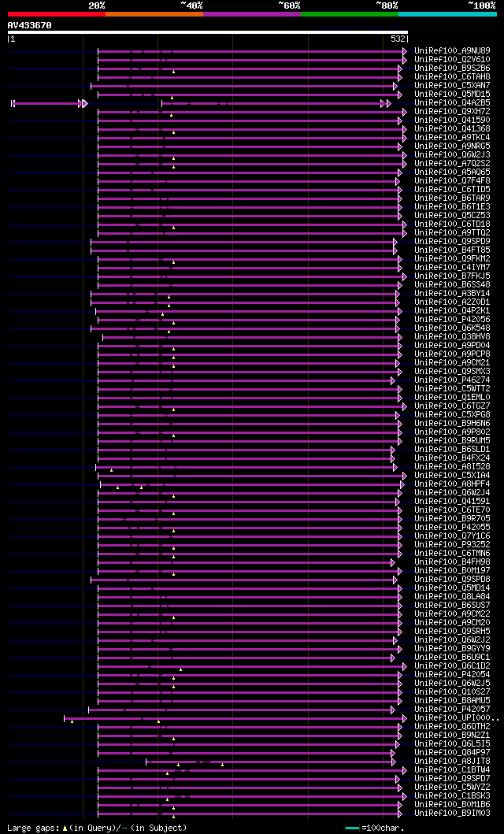This screenshot has width=504, height=834.
Task: Open hit UniRef100_Q41368
Action: pyautogui.click(x=453, y=128)
